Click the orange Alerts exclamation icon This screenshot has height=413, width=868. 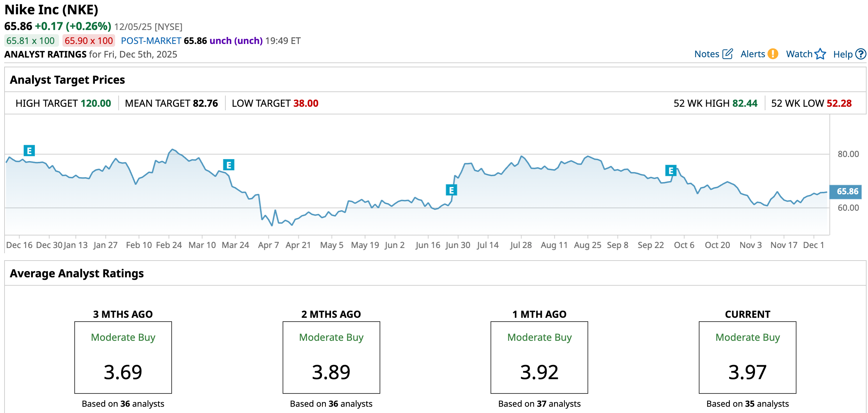[x=773, y=54]
